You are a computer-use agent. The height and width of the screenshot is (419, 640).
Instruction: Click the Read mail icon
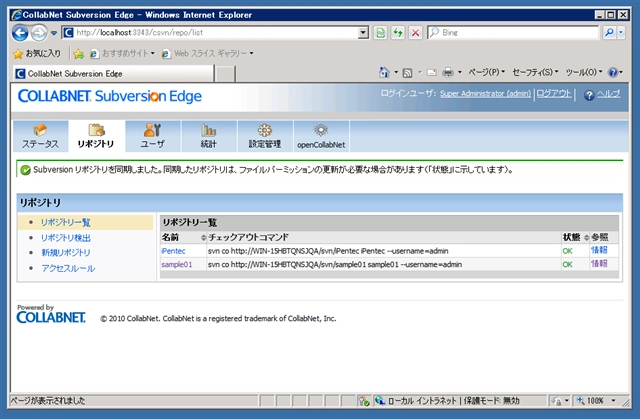[431, 73]
